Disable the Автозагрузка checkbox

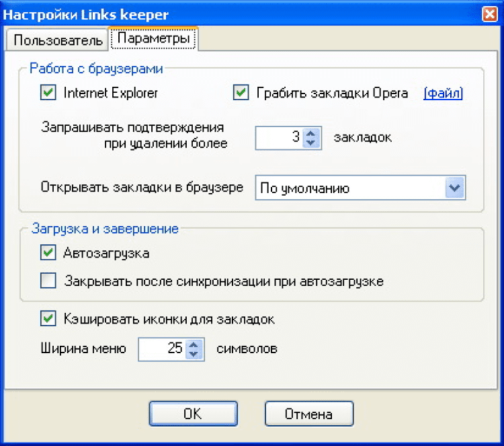tap(48, 254)
